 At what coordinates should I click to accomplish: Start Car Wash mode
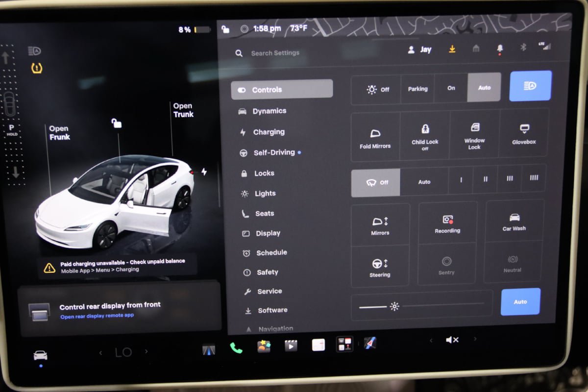tap(514, 220)
